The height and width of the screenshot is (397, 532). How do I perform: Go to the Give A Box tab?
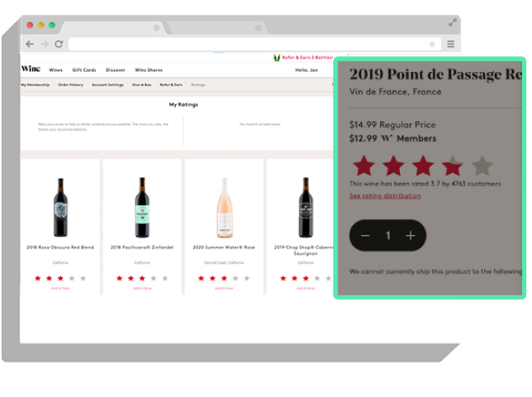click(141, 84)
